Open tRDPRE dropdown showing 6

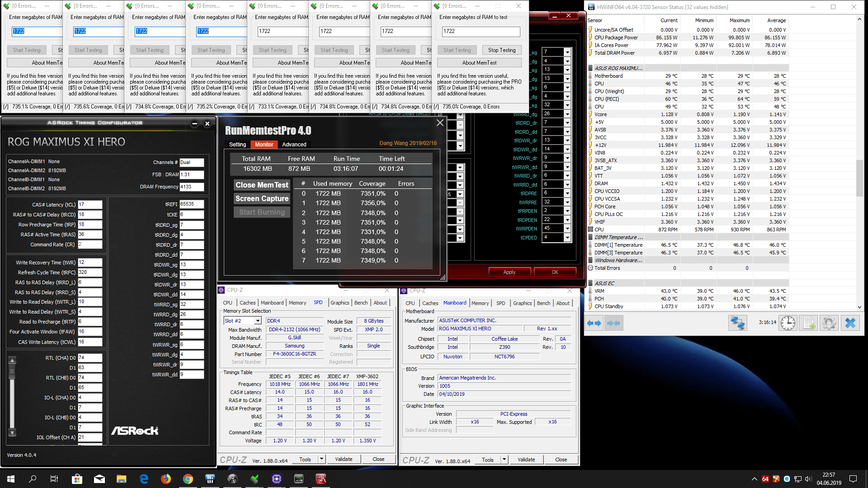[x=567, y=193]
